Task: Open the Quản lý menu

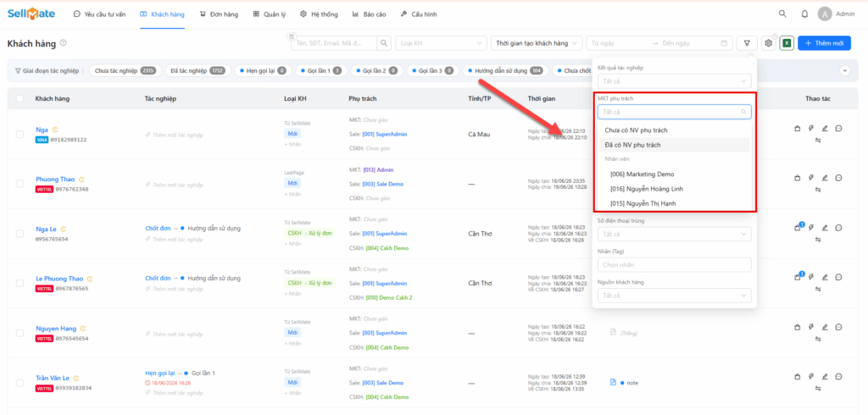Action: [269, 14]
